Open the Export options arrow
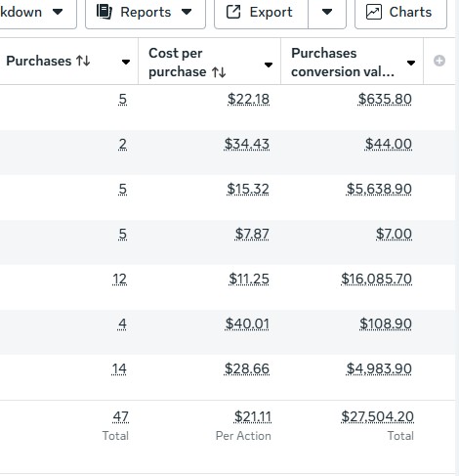This screenshot has height=476, width=459. [327, 13]
